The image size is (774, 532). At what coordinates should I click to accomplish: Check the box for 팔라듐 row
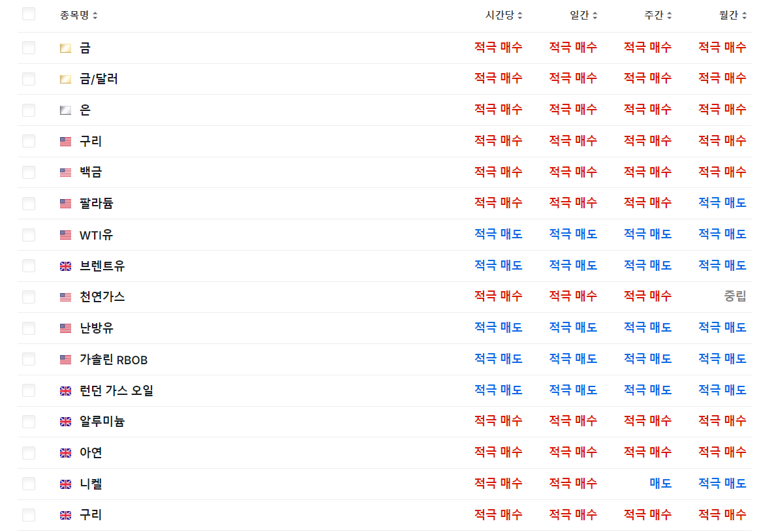(x=29, y=204)
